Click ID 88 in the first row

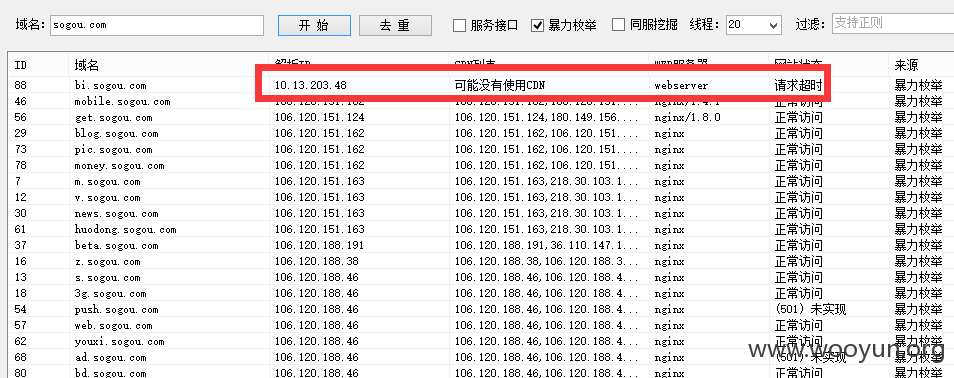pyautogui.click(x=20, y=86)
